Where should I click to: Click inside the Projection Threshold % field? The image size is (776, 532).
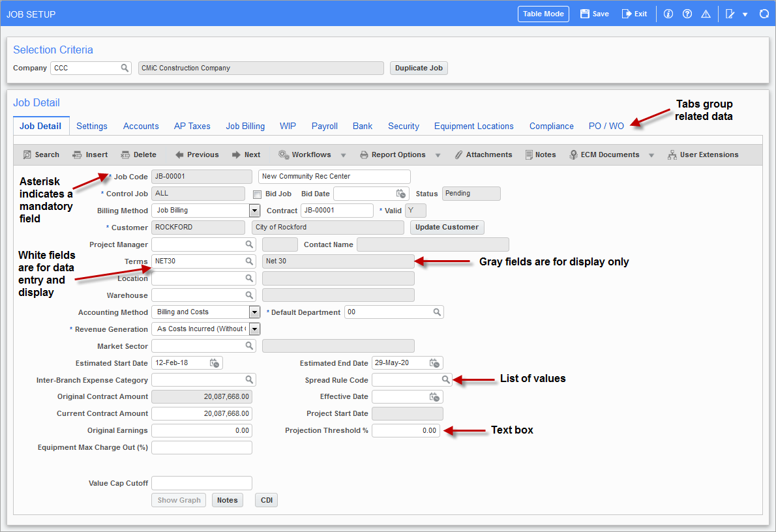pos(406,430)
